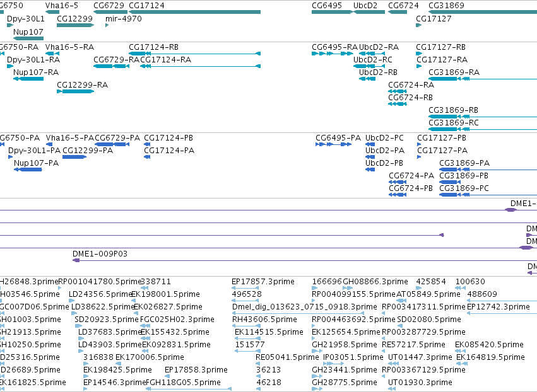Viewport: 537px width, 392px height.
Task: Click the CG31869-PA protein label
Action: [x=464, y=163]
